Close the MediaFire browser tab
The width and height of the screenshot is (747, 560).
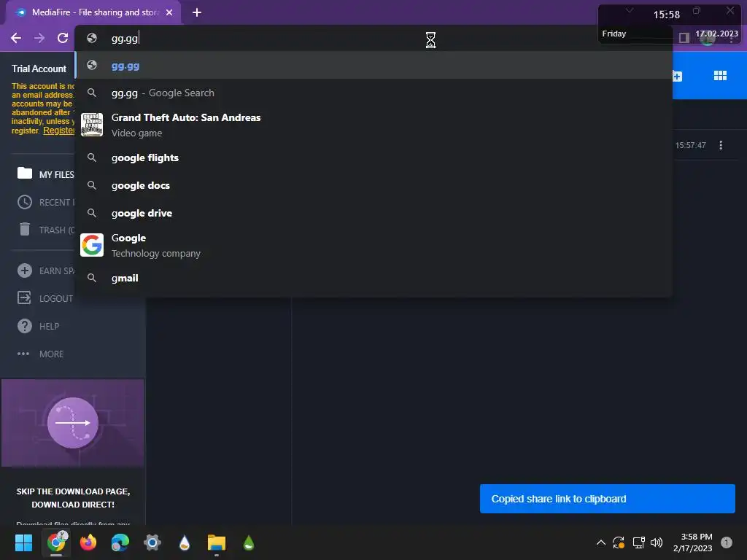pyautogui.click(x=169, y=12)
